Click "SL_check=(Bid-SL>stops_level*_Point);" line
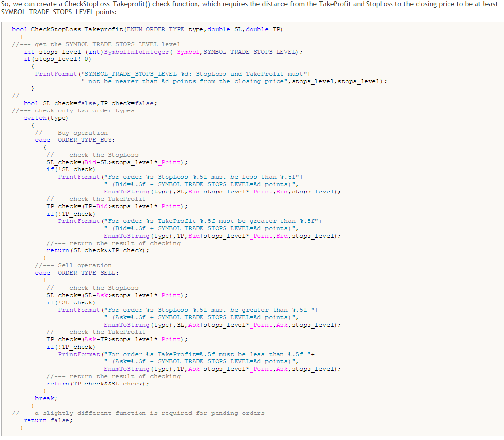 [x=117, y=163]
